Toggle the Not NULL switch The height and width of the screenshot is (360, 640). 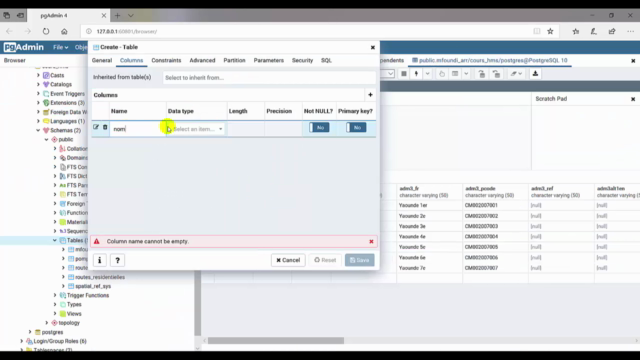click(x=319, y=128)
